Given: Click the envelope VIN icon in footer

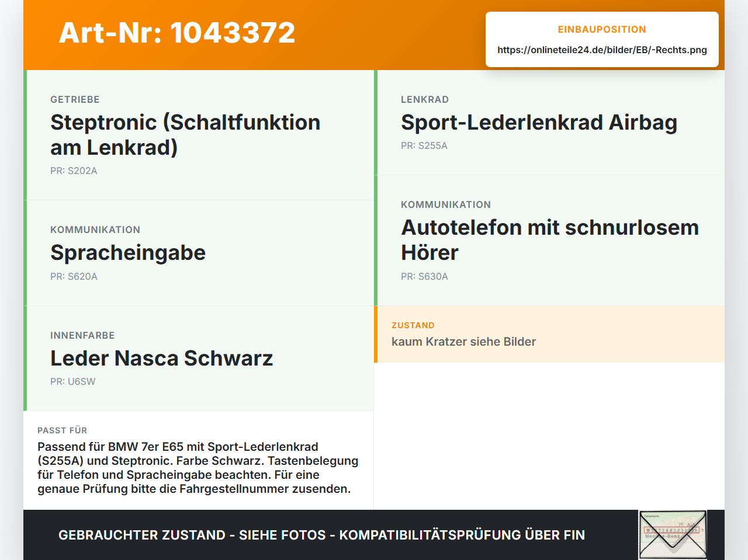Looking at the screenshot, I should [x=673, y=535].
